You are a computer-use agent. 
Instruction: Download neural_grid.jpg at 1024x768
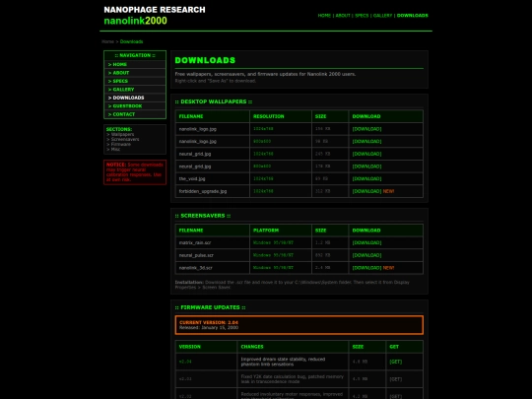(366, 154)
